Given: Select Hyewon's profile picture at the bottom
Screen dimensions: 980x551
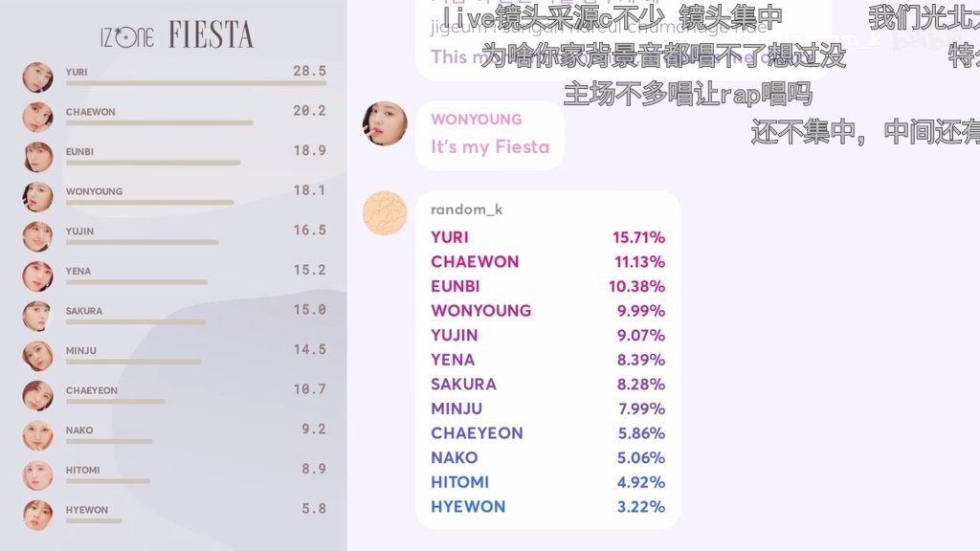Looking at the screenshot, I should 37,516.
